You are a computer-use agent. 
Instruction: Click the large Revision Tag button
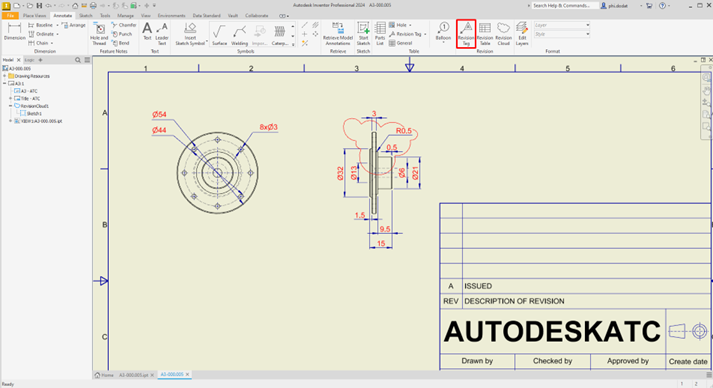466,34
